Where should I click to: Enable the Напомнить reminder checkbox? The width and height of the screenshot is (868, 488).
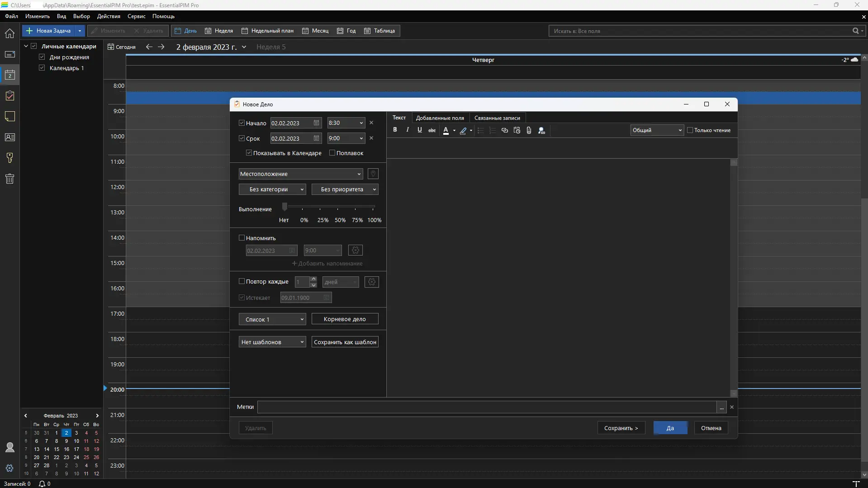click(x=242, y=238)
